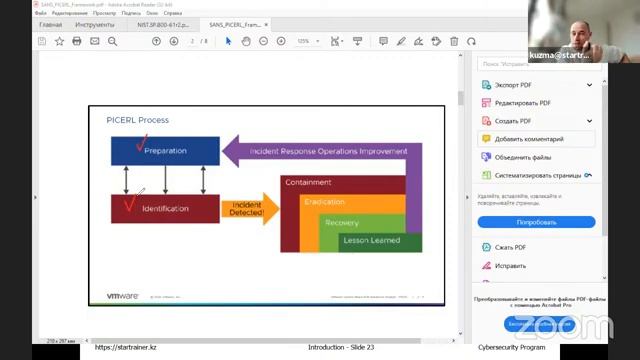This screenshot has width=640, height=360.
Task: Open the Просмотр menu
Action: click(x=104, y=13)
